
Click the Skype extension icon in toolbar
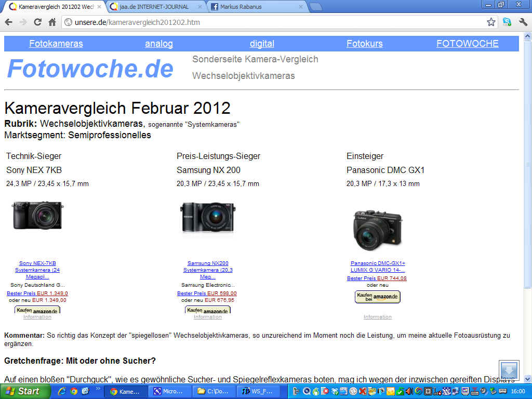[507, 22]
